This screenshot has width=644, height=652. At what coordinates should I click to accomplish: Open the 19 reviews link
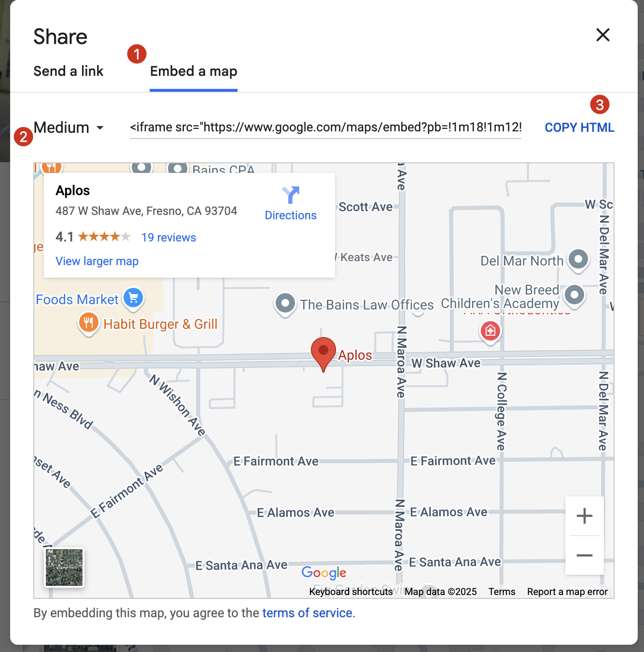[168, 238]
